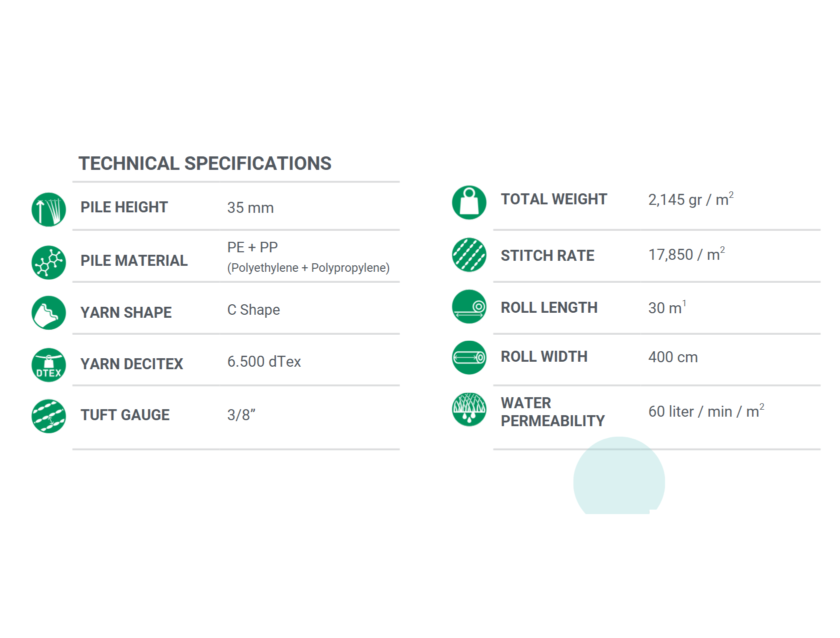This screenshot has height=638, width=840.
Task: Select the C Shape yarn value
Action: [x=253, y=310]
